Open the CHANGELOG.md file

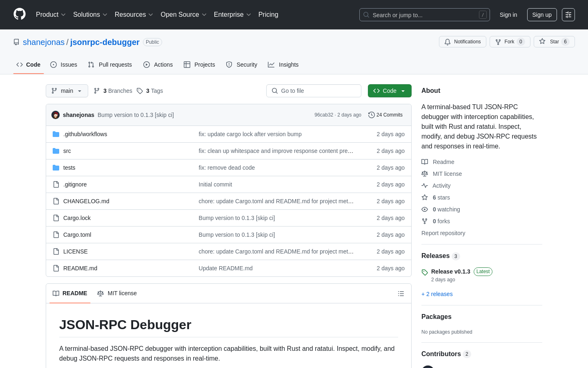tap(86, 201)
